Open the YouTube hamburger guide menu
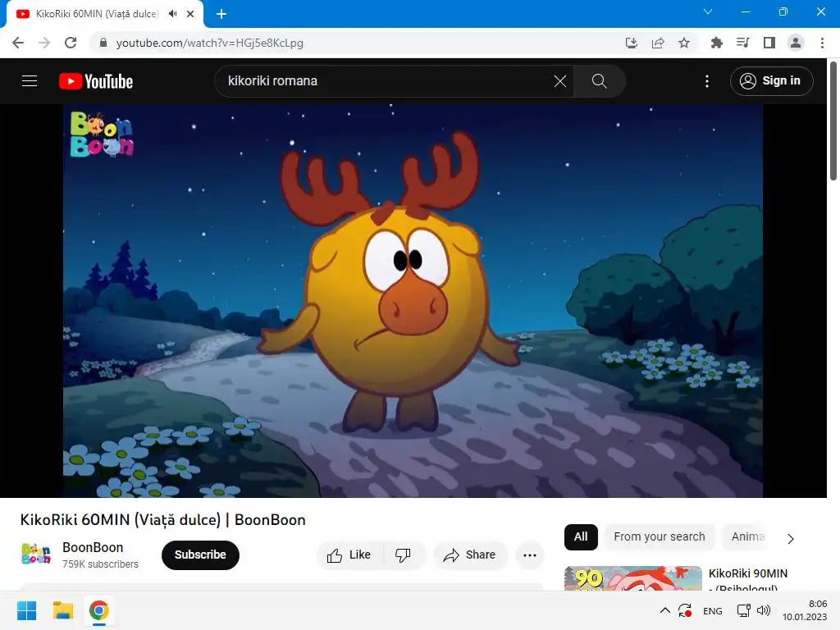The height and width of the screenshot is (630, 840). click(x=30, y=81)
